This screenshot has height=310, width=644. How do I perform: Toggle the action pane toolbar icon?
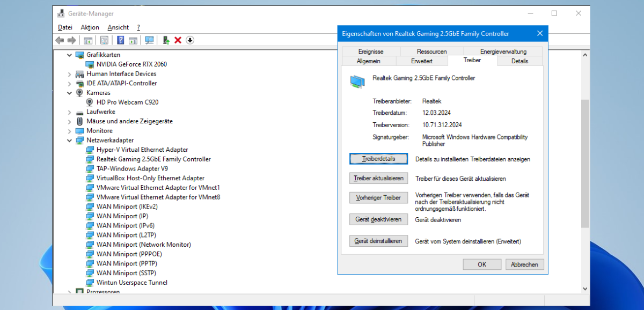(x=133, y=40)
